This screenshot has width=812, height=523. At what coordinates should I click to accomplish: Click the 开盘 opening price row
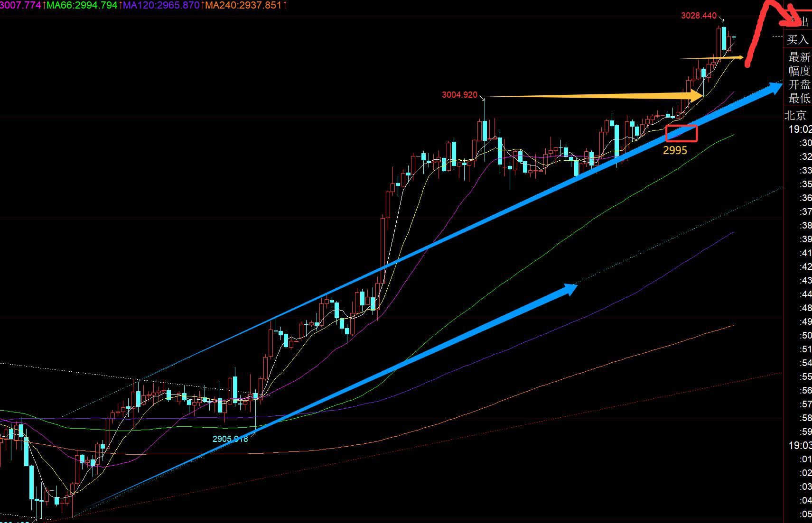799,85
